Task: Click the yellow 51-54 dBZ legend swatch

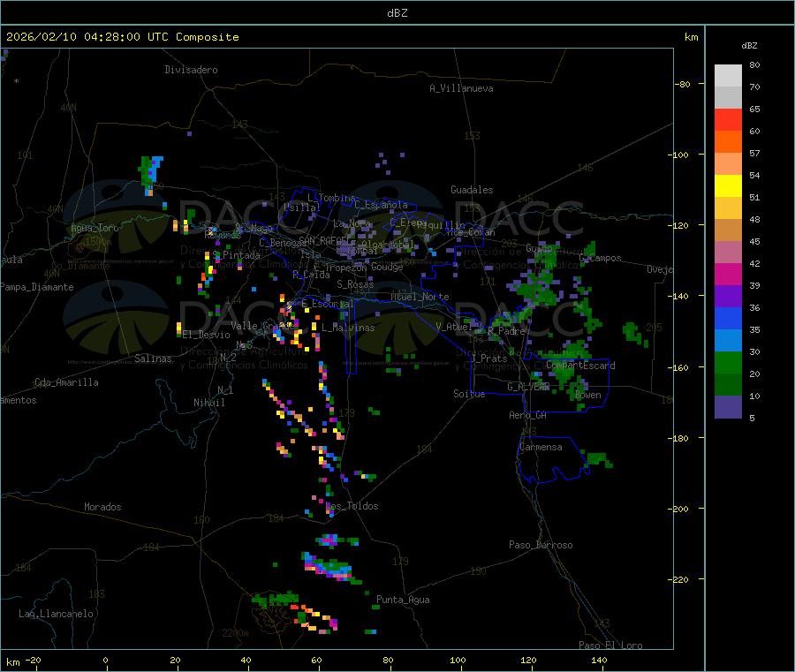Action: [x=728, y=186]
